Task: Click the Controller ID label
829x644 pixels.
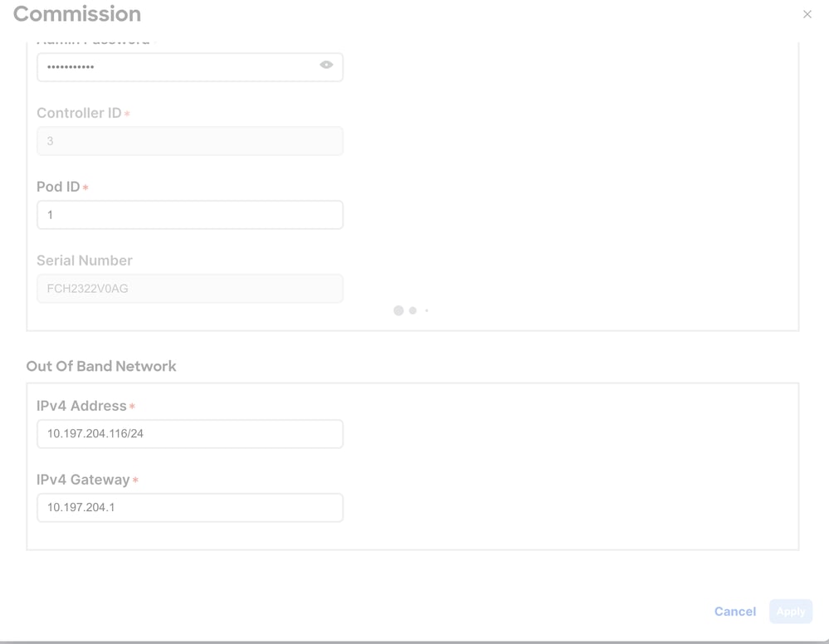Action: click(x=79, y=113)
